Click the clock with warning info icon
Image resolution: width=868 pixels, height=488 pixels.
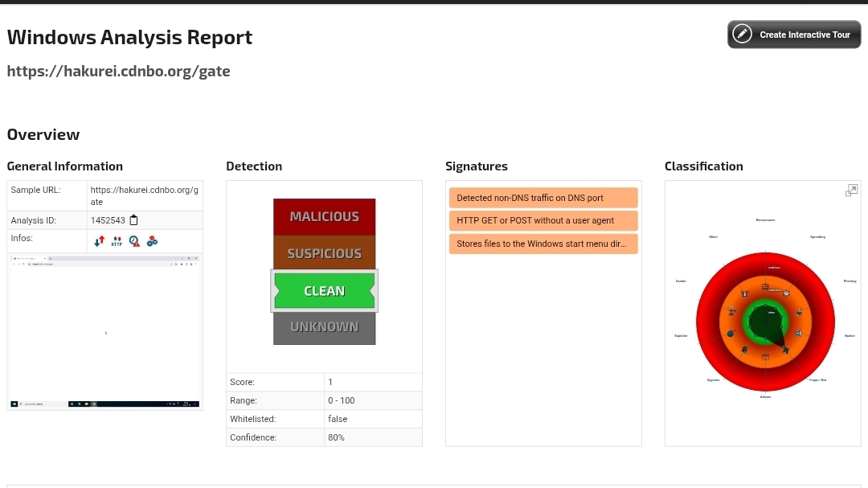(x=134, y=241)
